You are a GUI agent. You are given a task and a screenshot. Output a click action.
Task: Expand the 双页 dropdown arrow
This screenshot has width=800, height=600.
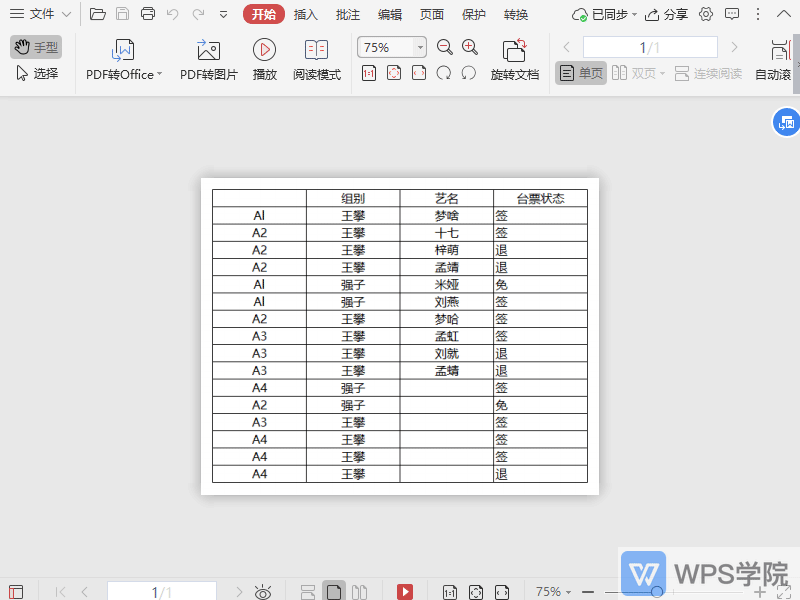[663, 74]
